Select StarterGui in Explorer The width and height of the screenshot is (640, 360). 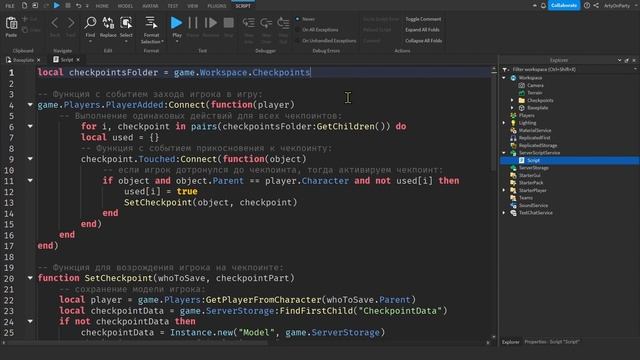click(x=529, y=175)
